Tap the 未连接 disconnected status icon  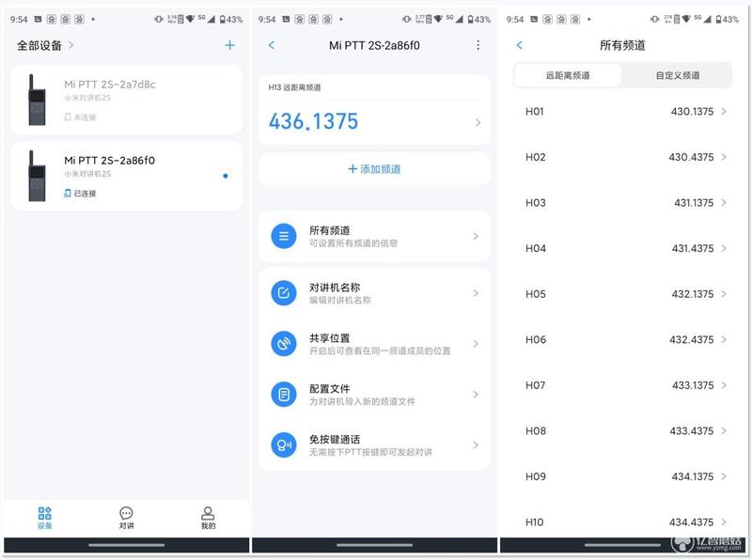[x=68, y=117]
